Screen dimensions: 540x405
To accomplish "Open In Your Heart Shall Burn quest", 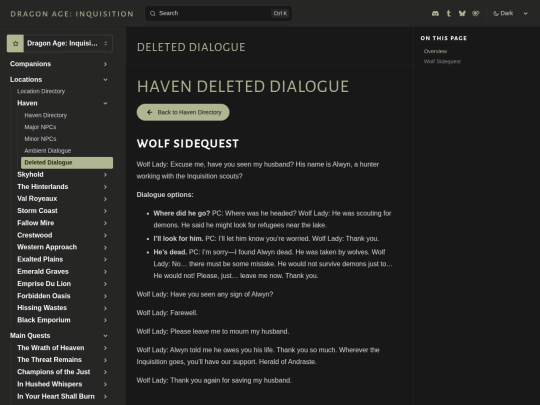I will coord(56,396).
